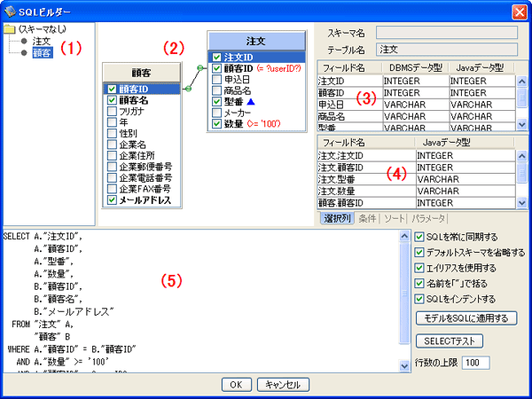Click the blue sort triangle next to 型番

pyautogui.click(x=253, y=103)
